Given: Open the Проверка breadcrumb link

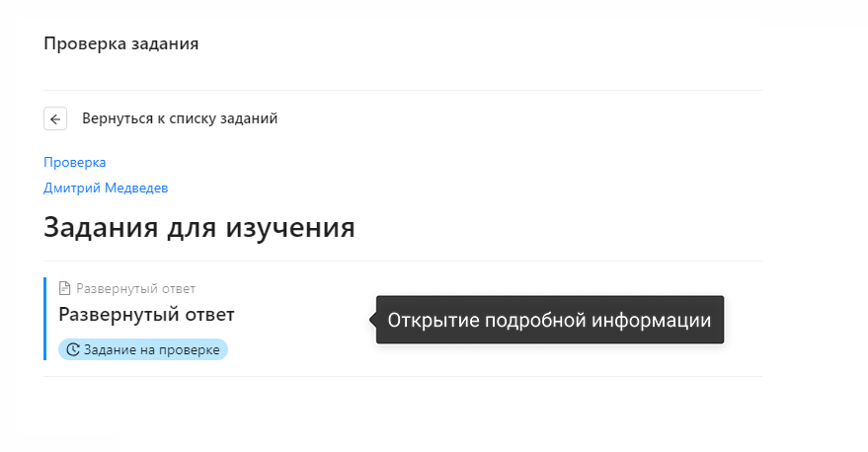Looking at the screenshot, I should (75, 162).
